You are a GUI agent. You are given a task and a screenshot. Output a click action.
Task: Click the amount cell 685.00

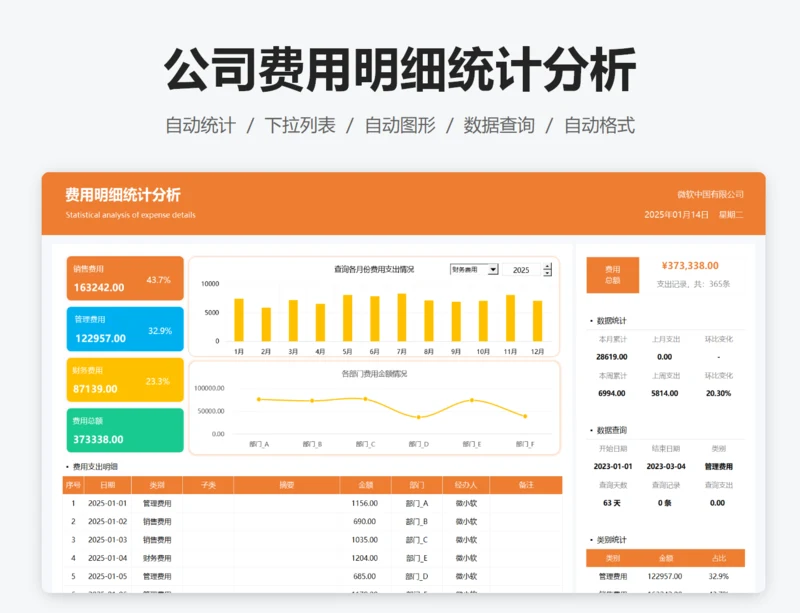click(364, 576)
